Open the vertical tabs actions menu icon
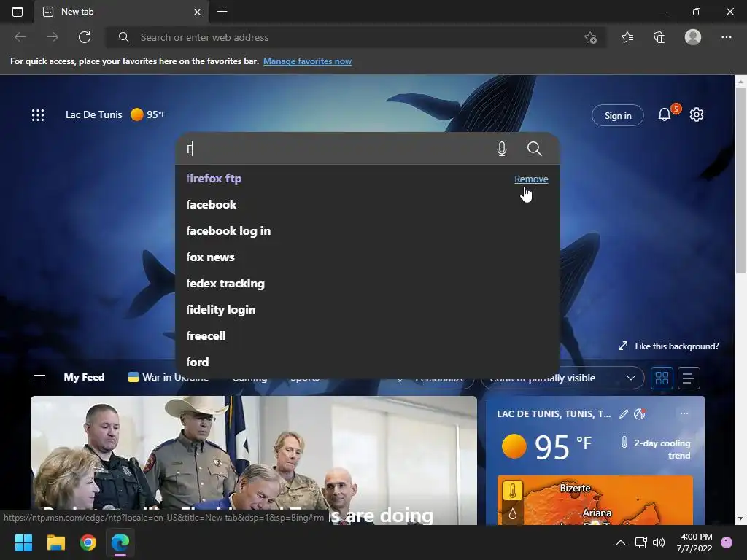 [x=18, y=12]
